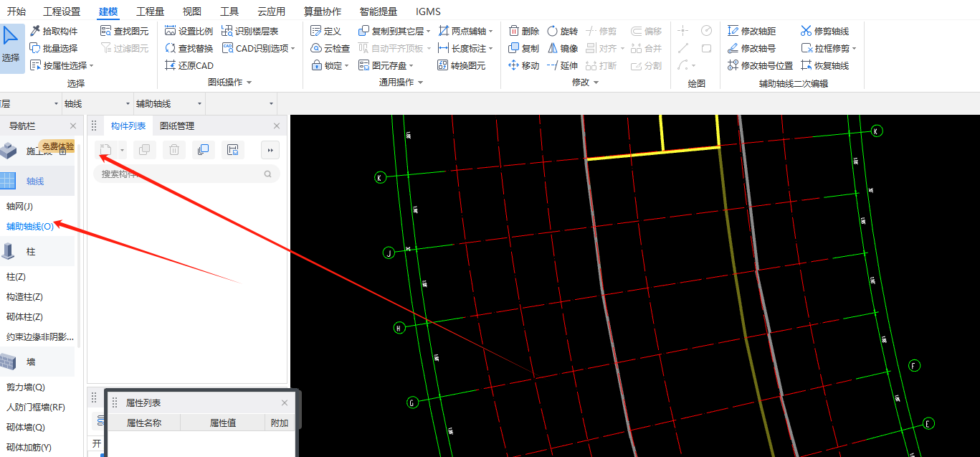Click the 移动 tool
This screenshot has height=457, width=980.
pos(523,65)
